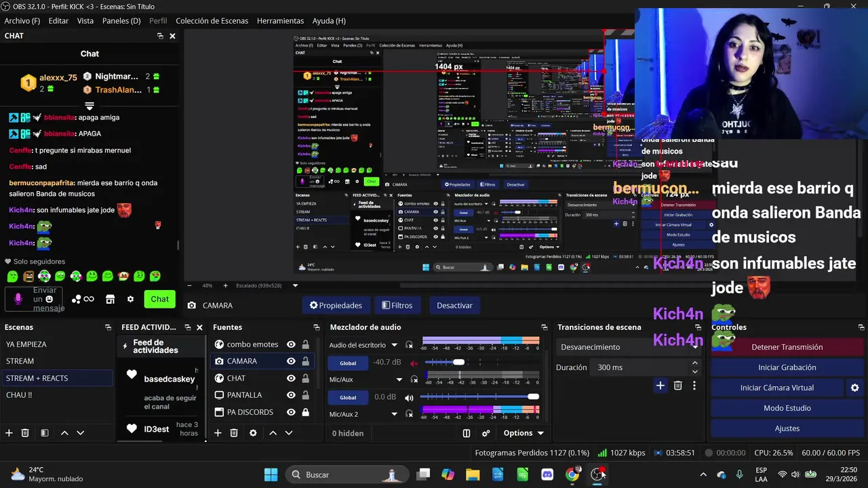Screen dimensions: 868x488
Task: Close the Feed Actividades dock
Action: click(x=199, y=327)
